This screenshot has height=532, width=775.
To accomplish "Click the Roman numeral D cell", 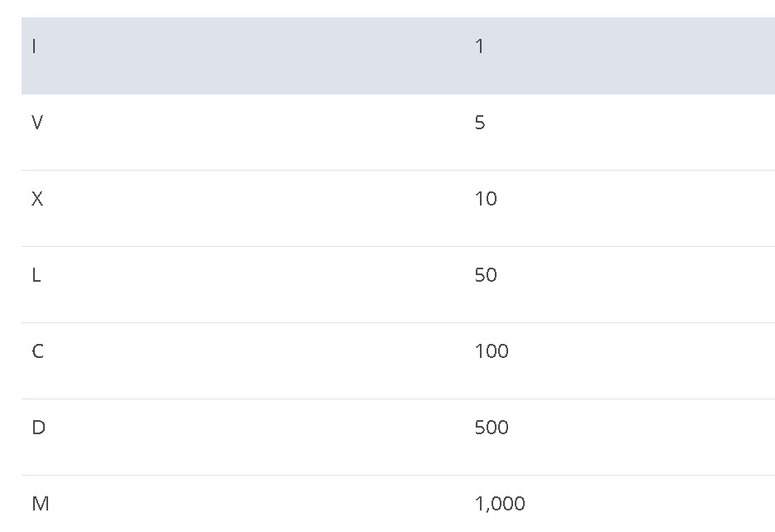I will (x=38, y=428).
